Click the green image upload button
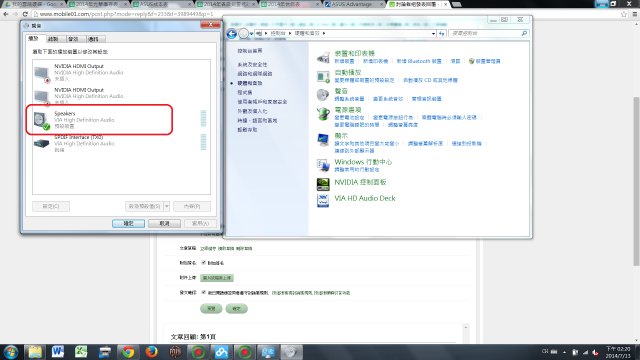Viewport: 640px width, 360px height. coord(217,278)
